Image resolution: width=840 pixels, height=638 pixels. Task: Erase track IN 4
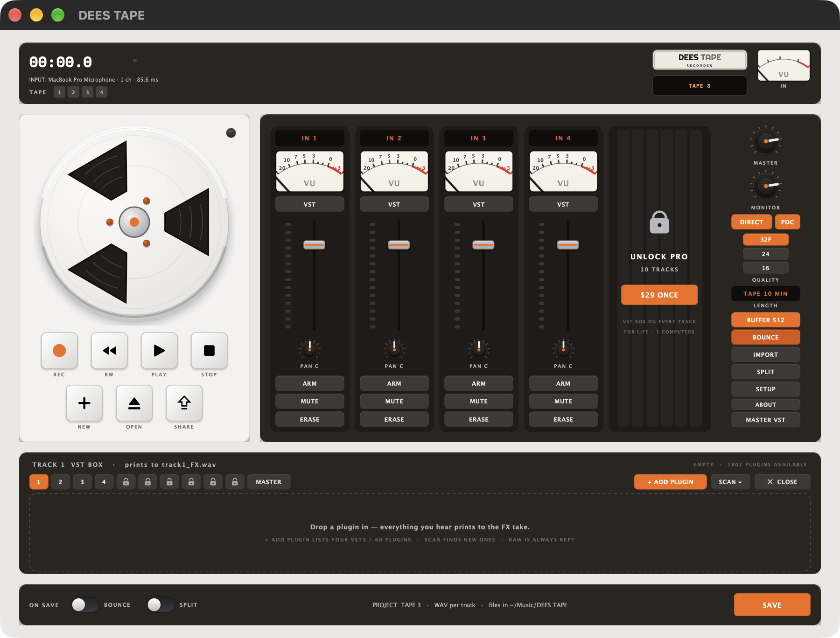point(563,419)
